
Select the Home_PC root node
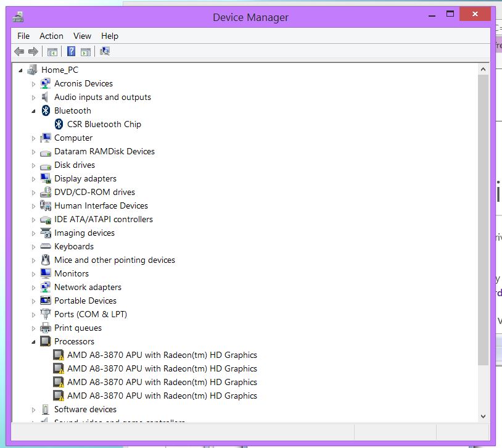[59, 70]
